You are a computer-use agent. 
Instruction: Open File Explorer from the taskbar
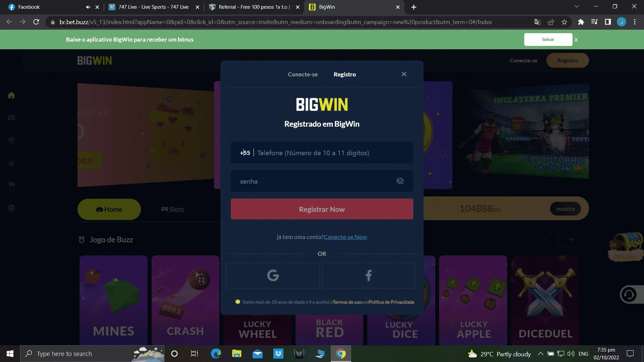point(236,354)
